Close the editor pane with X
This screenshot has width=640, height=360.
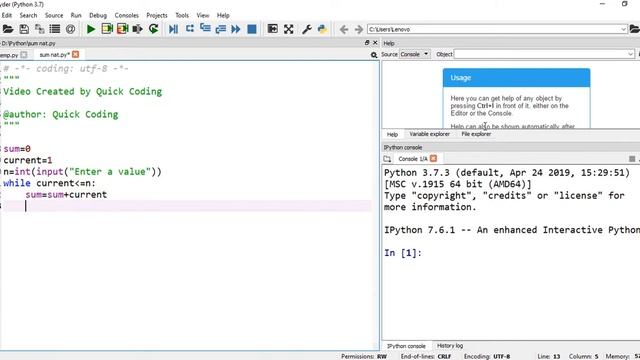(x=375, y=43)
